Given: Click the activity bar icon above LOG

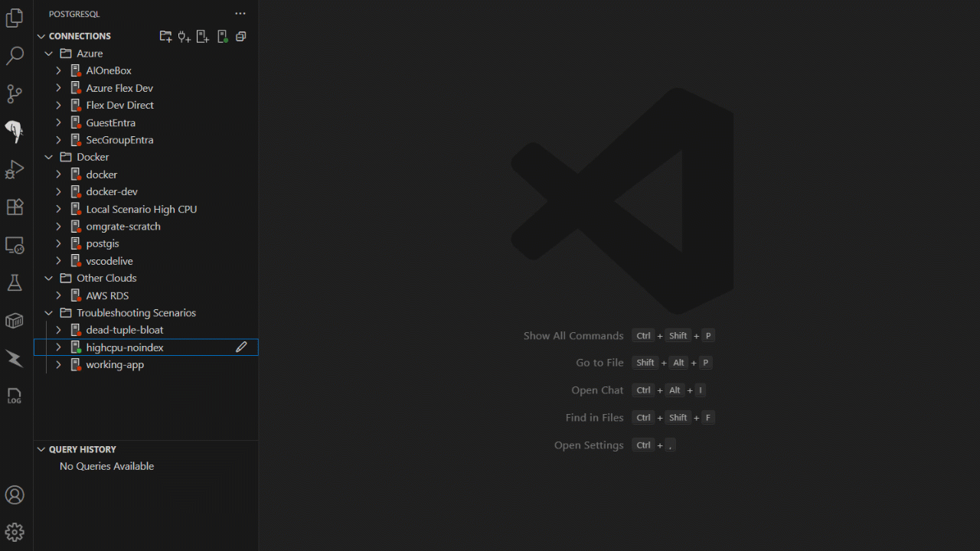Looking at the screenshot, I should coord(15,358).
